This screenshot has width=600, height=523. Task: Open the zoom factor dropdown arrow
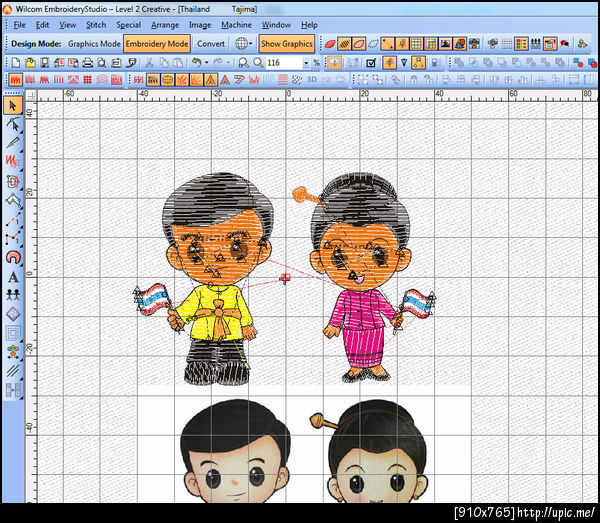tap(306, 63)
